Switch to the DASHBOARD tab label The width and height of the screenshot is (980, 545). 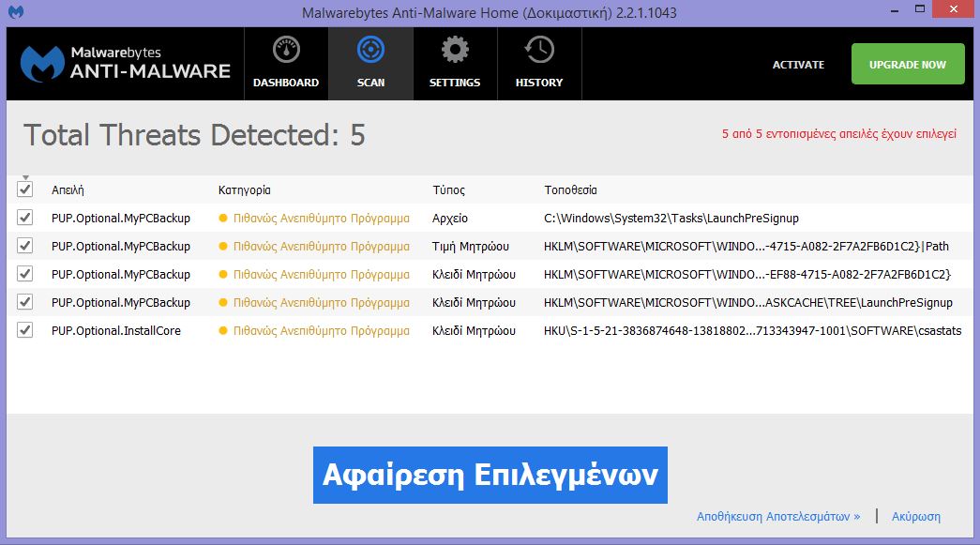tap(286, 83)
